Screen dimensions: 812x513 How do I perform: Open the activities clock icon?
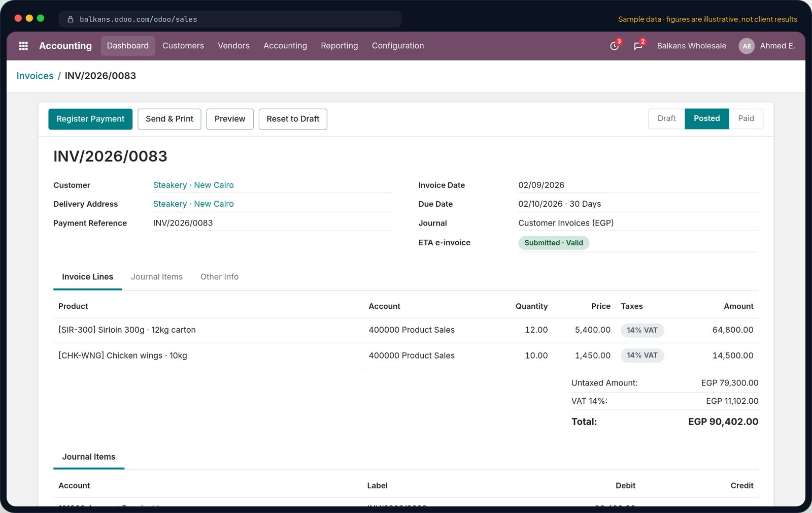(x=615, y=46)
